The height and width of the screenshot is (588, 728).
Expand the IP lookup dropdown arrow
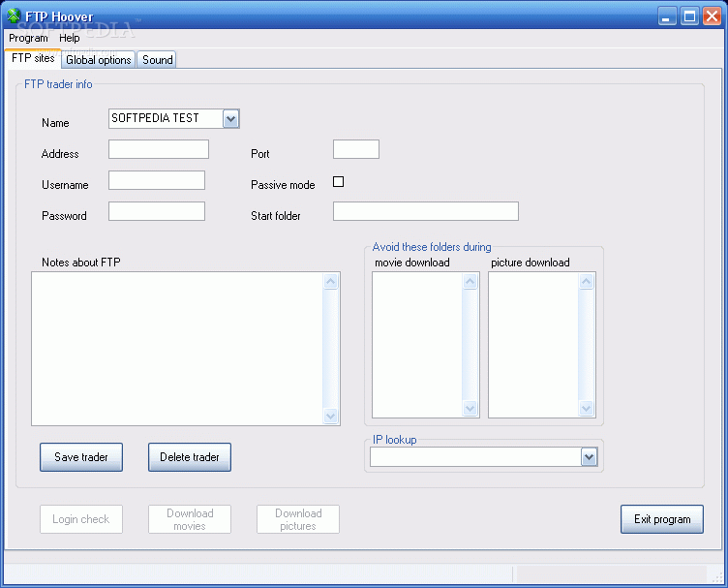(x=590, y=457)
